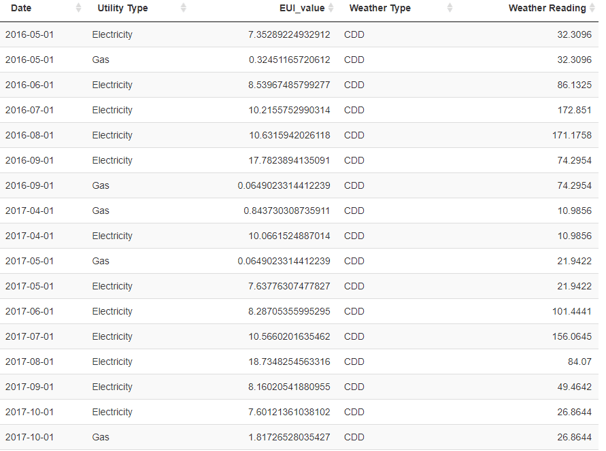Click the Weather Type header label

380,8
